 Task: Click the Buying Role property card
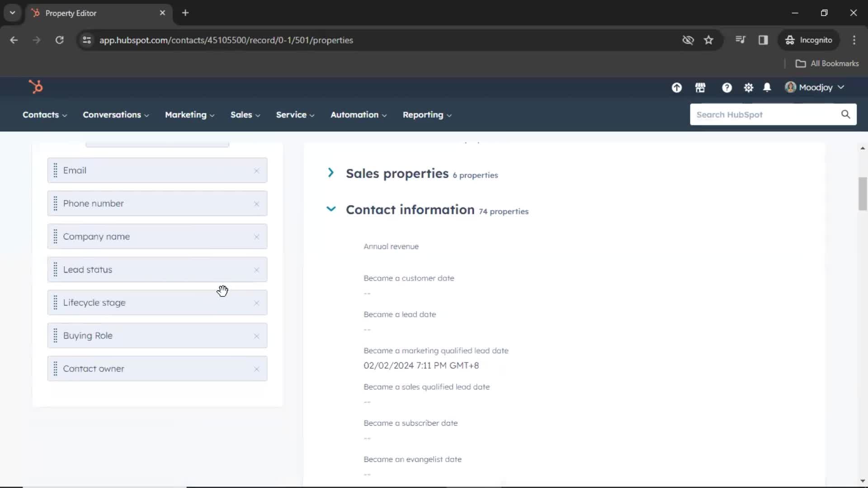tap(157, 335)
